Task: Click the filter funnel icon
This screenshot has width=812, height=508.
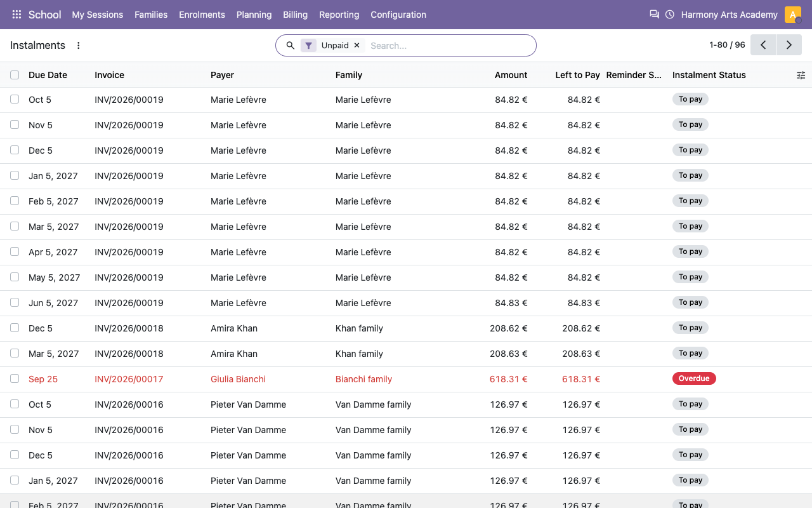Action: pyautogui.click(x=308, y=46)
